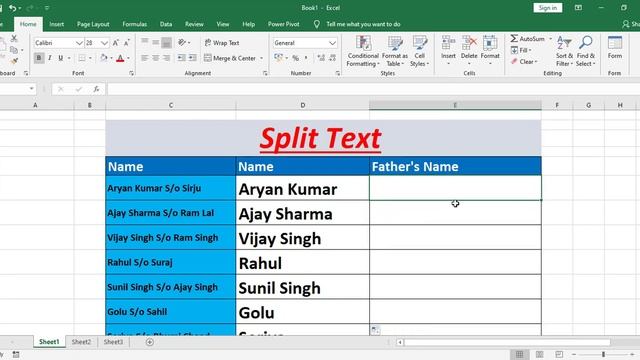Viewport: 640px width, 360px height.
Task: Open the Sort & Filter menu
Action: coord(564,51)
